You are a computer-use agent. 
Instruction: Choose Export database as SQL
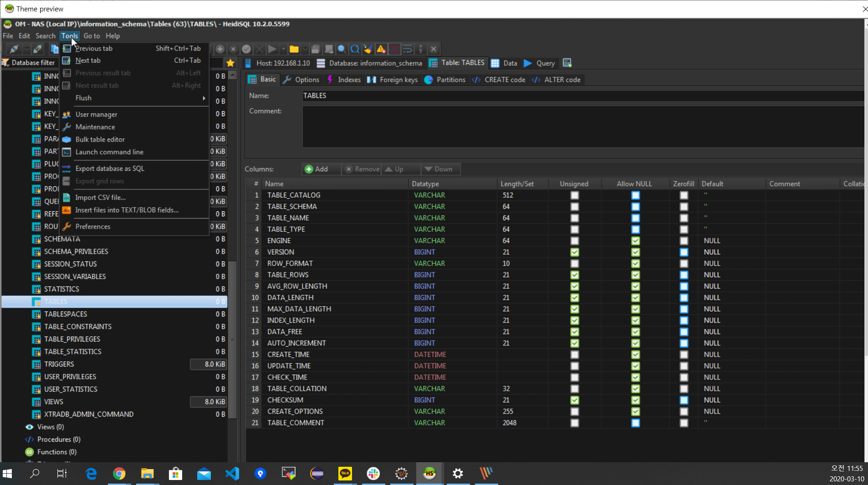135,168
